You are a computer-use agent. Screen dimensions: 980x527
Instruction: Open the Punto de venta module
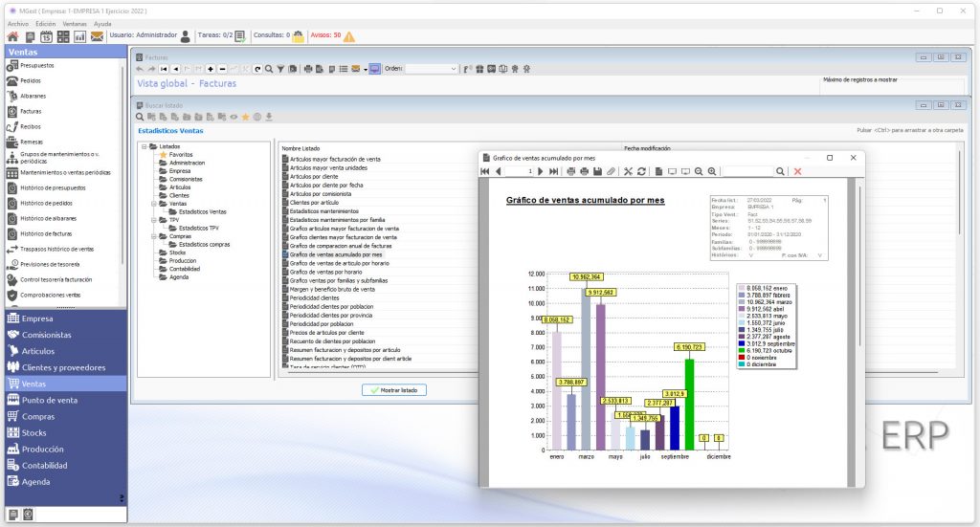coord(50,400)
